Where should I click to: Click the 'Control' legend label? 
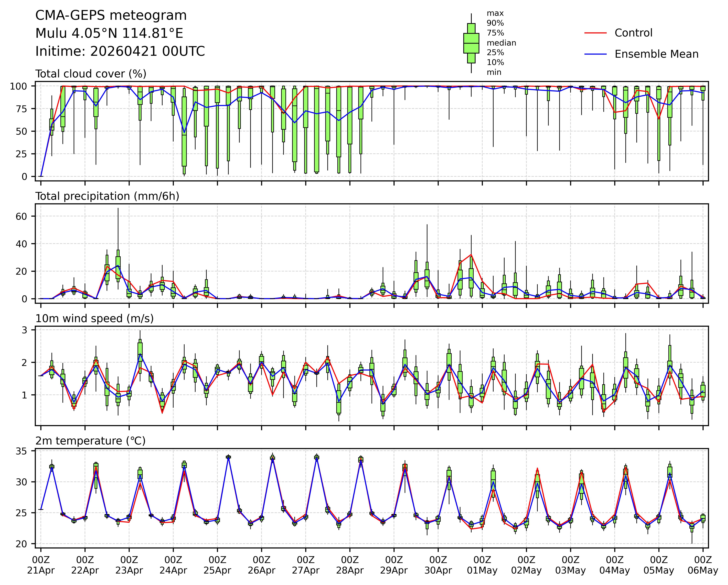633,33
